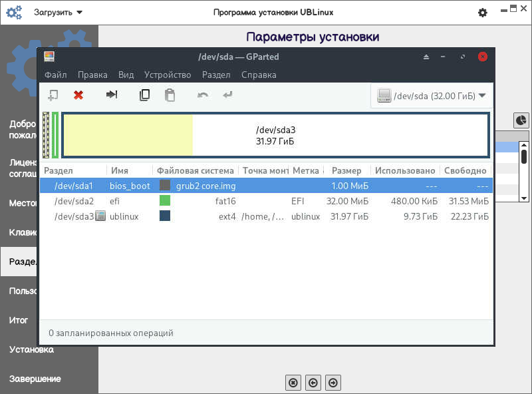
Task: Sort by the Свободно column header
Action: [x=465, y=170]
